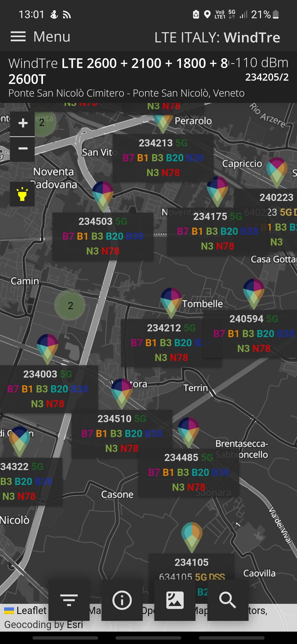Open the hamburger Menu
This screenshot has height=644, width=297.
(18, 37)
